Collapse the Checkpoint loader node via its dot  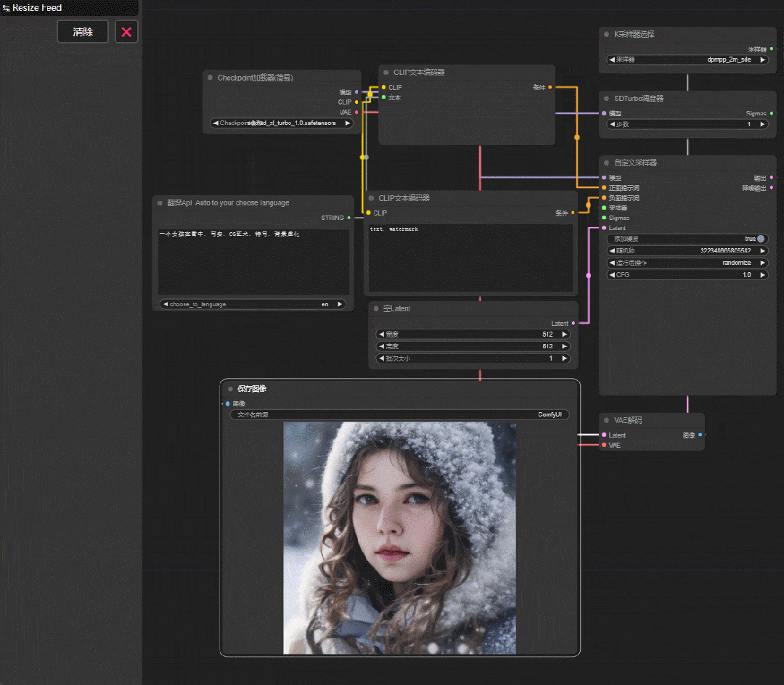click(210, 78)
